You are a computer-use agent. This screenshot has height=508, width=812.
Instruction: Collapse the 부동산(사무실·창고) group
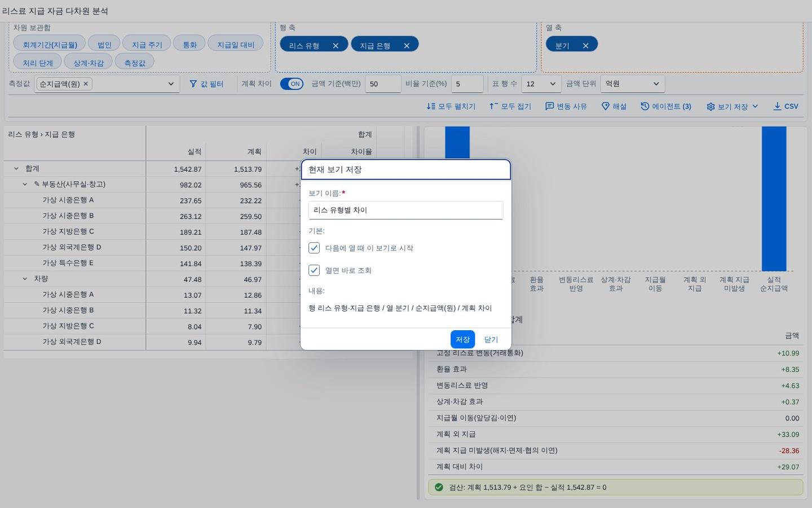(25, 184)
